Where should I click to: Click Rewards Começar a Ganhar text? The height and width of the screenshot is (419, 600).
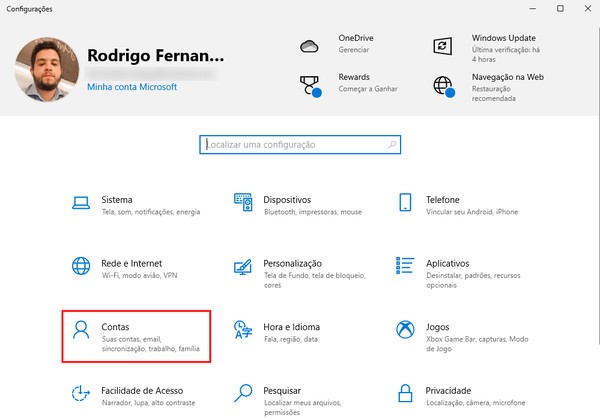(368, 89)
